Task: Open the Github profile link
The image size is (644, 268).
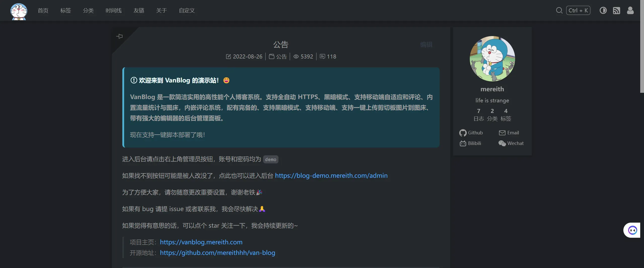Action: (471, 133)
